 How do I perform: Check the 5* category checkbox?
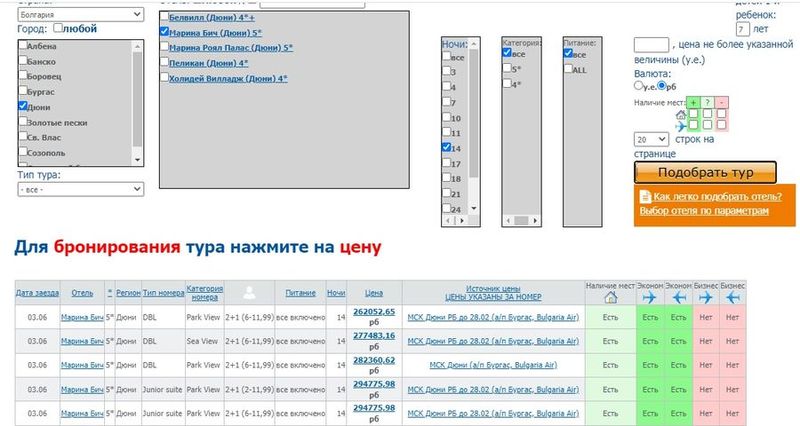click(x=507, y=68)
